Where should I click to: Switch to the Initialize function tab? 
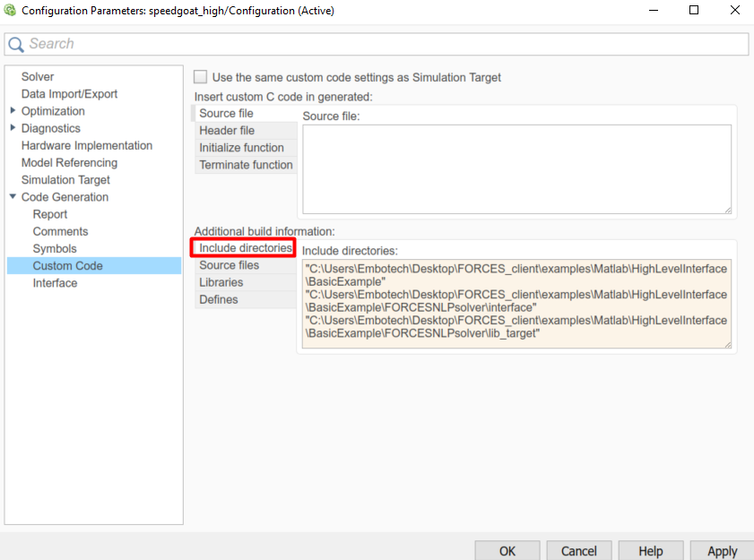241,148
